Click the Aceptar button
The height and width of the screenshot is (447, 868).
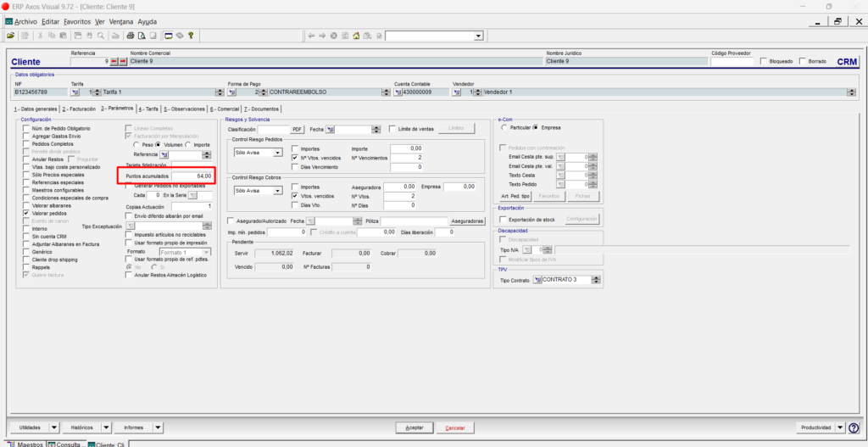(415, 428)
